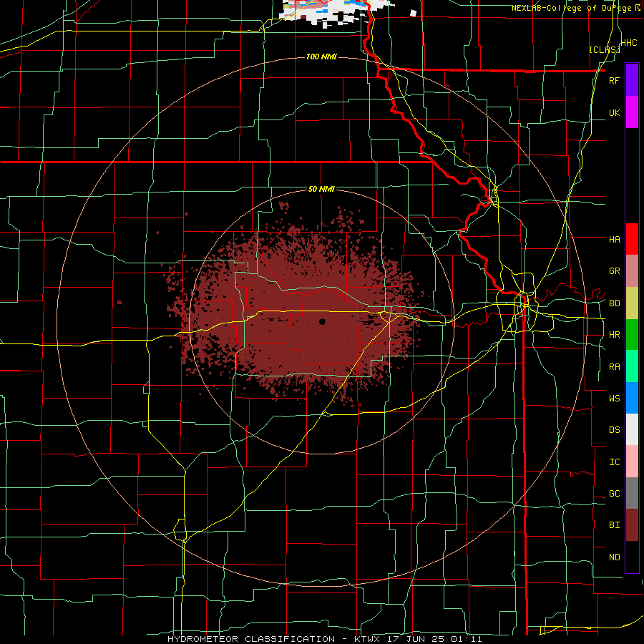Click the IC legend label
Image resolution: width=644 pixels, height=644 pixels.
pyautogui.click(x=614, y=462)
